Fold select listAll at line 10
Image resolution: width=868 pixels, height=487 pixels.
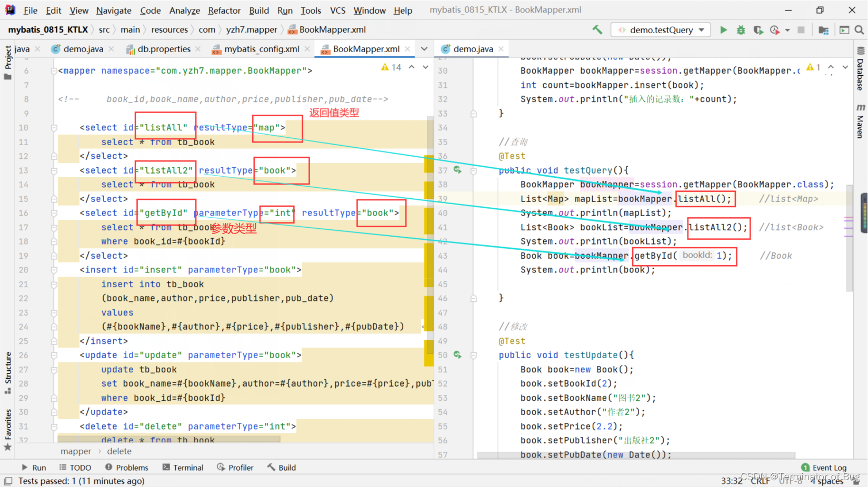click(x=54, y=127)
